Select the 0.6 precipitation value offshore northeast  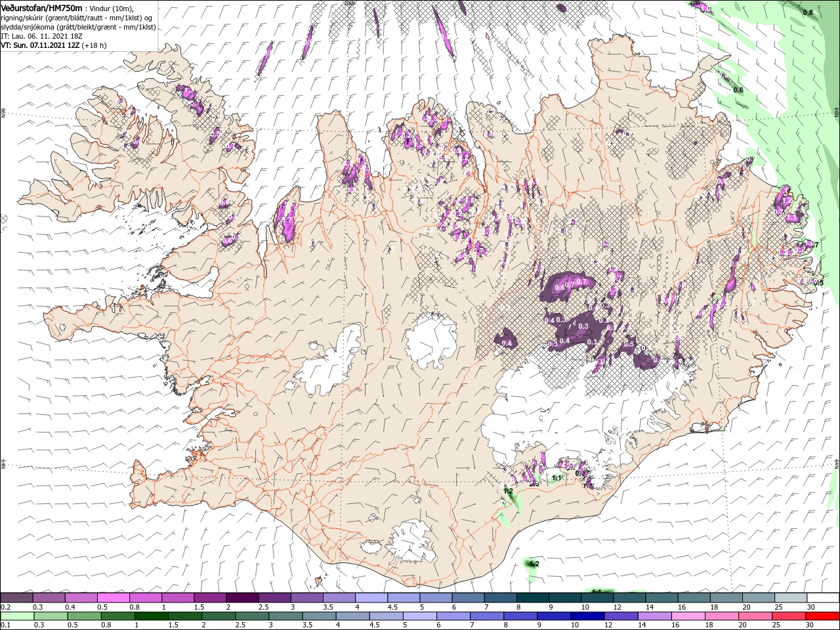tap(738, 90)
